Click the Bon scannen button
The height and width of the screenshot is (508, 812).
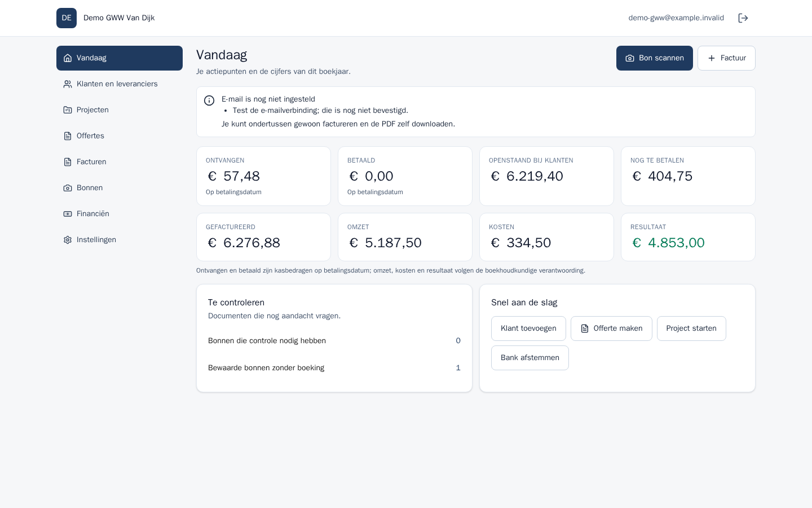(x=655, y=58)
